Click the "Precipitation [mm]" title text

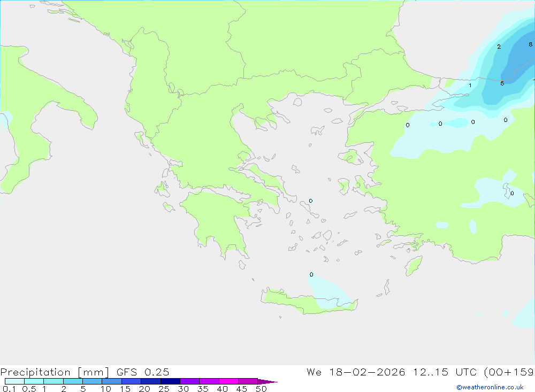click(x=55, y=372)
